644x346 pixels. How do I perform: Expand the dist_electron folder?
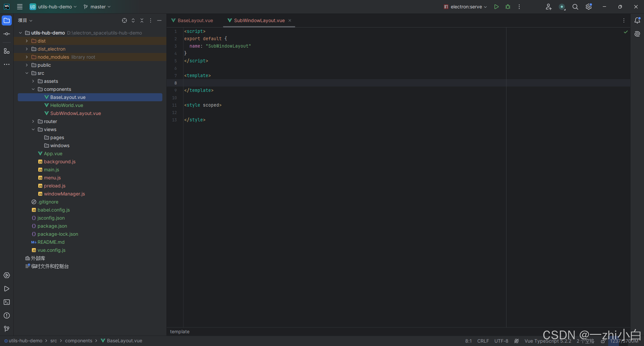click(x=27, y=49)
